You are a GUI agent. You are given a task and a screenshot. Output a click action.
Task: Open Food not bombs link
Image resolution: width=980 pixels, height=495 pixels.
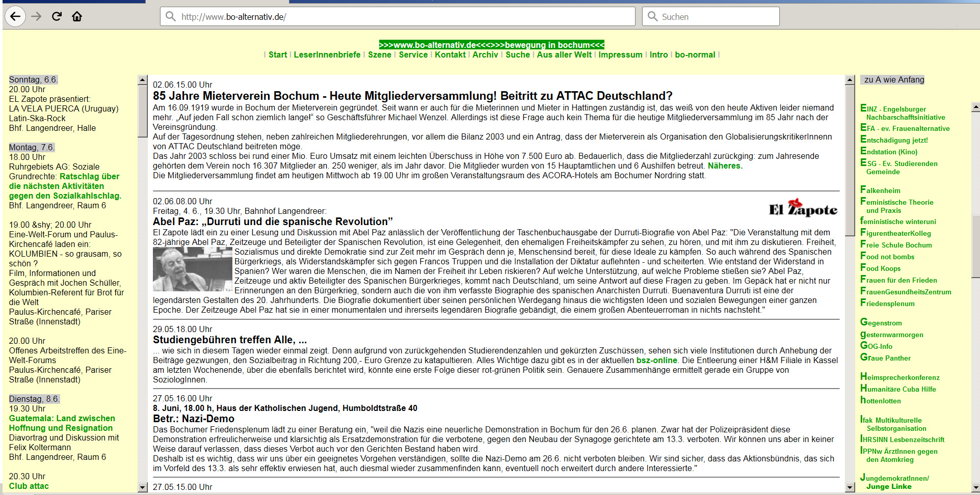(x=887, y=256)
